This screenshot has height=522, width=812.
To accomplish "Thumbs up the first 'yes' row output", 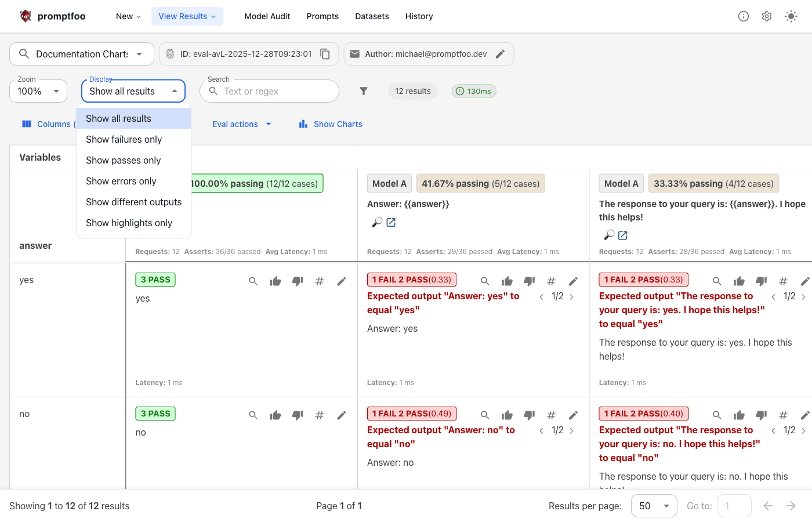I will pyautogui.click(x=275, y=281).
